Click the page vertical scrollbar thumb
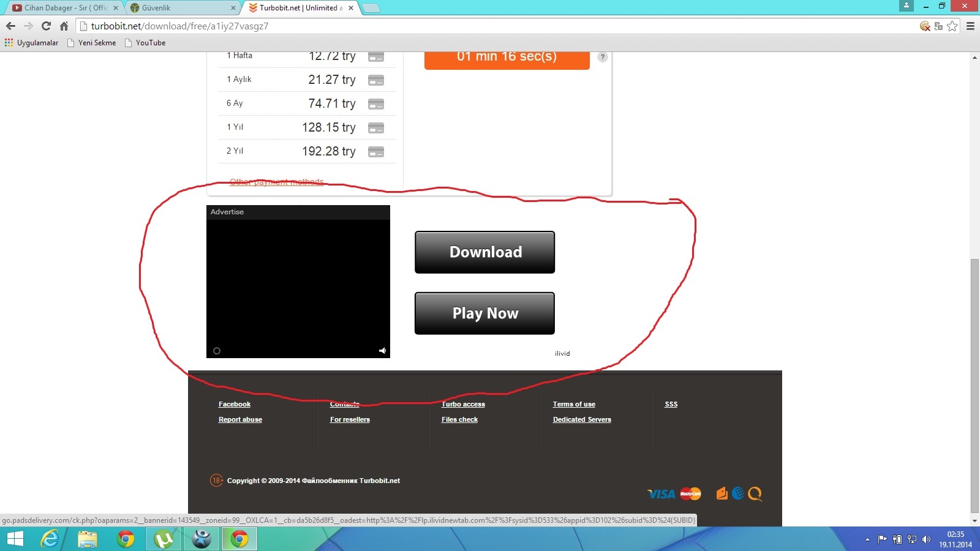The image size is (980, 551). (974, 386)
